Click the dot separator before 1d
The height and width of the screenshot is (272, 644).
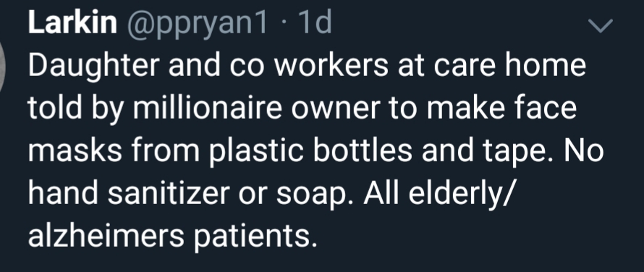pos(284,25)
